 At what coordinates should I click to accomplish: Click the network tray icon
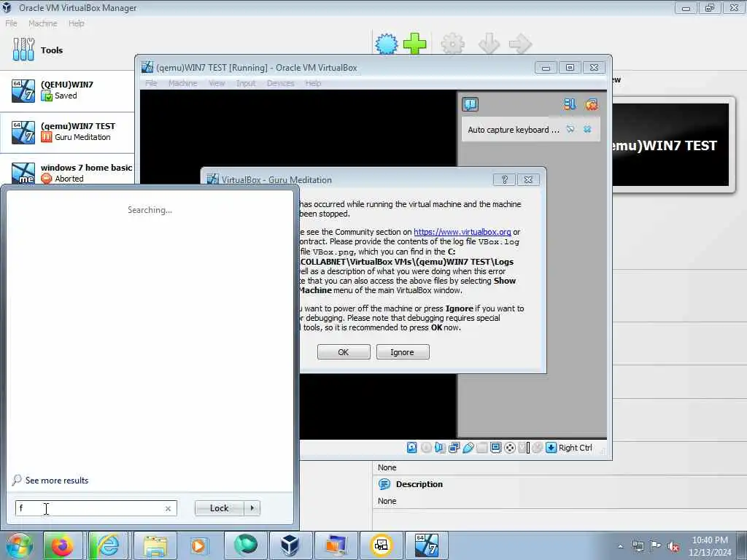638,546
